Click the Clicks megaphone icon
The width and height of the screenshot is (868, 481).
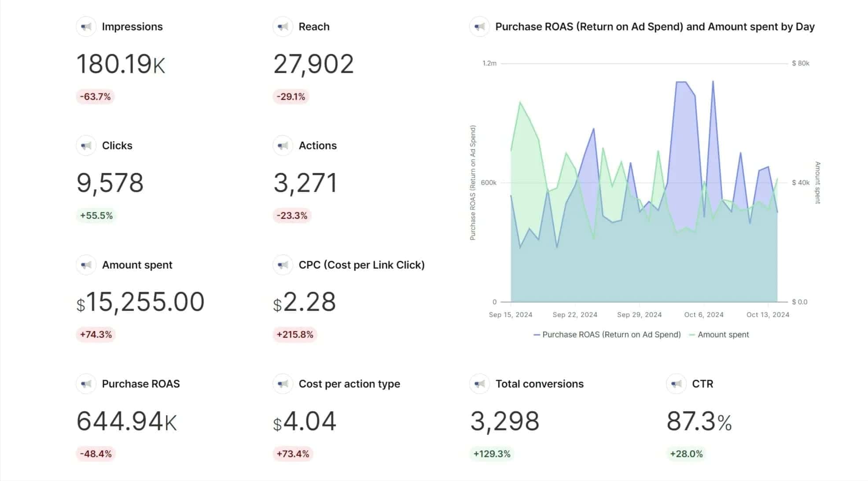coord(86,145)
